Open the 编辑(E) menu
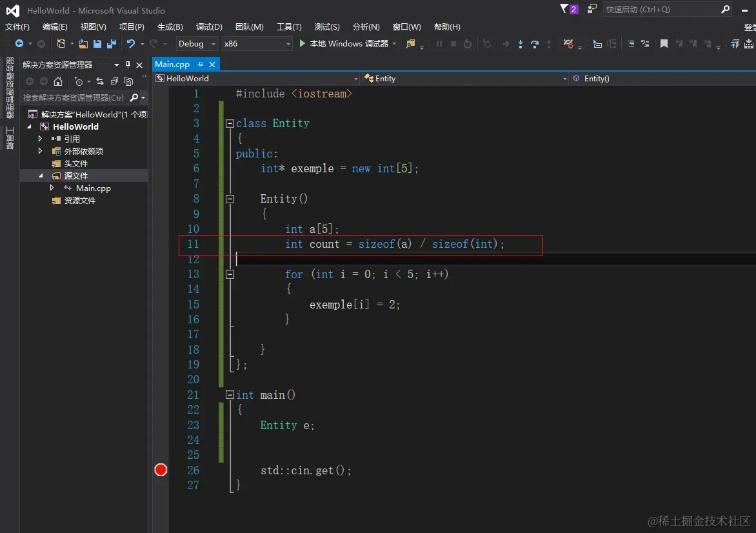 tap(55, 27)
